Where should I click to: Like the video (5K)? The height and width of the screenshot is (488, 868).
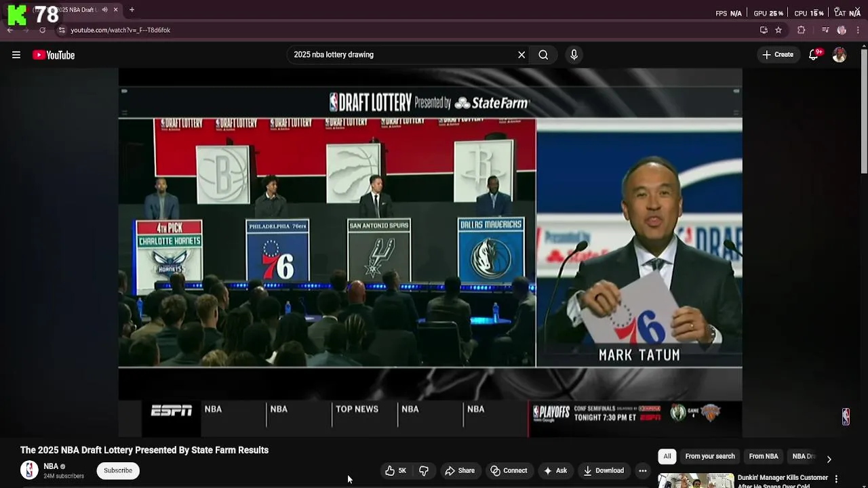point(395,470)
